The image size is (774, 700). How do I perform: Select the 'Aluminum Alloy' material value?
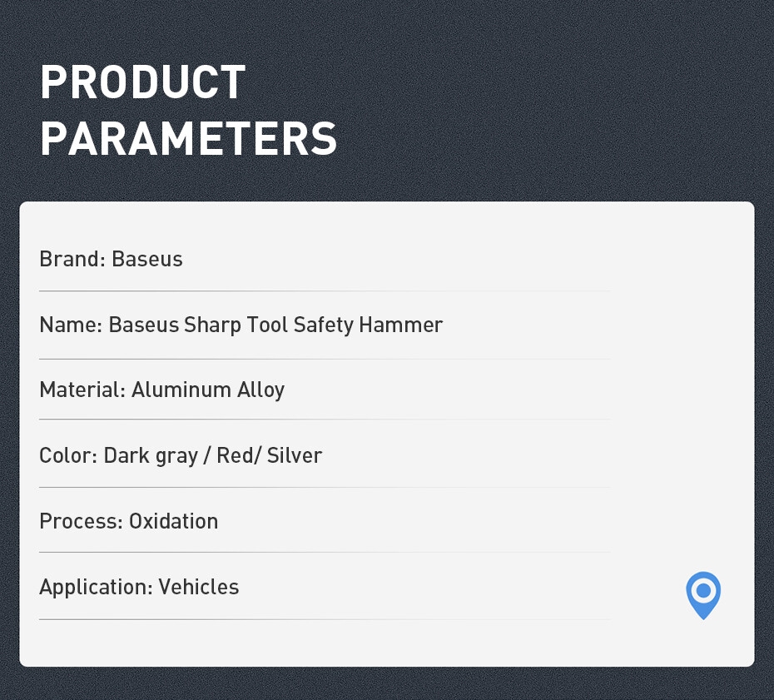coord(208,390)
